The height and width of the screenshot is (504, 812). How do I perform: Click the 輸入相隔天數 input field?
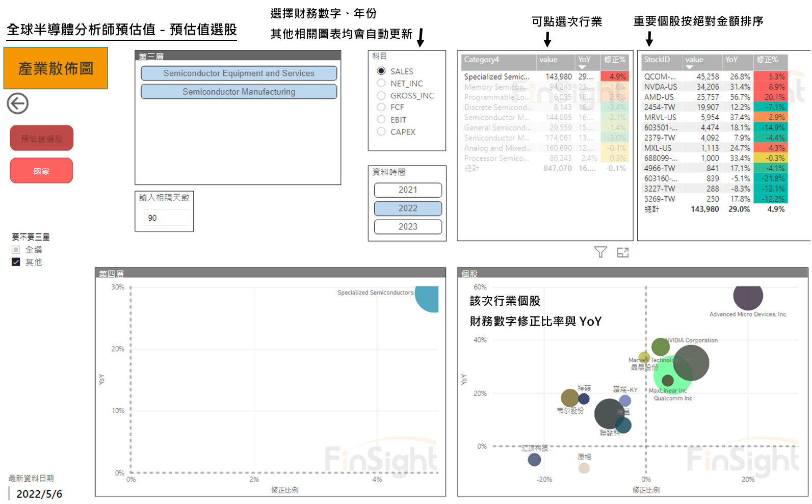[167, 218]
